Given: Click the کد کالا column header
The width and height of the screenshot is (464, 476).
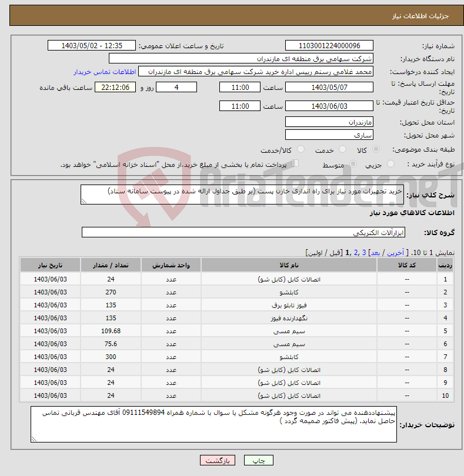Looking at the screenshot, I should [x=407, y=265].
